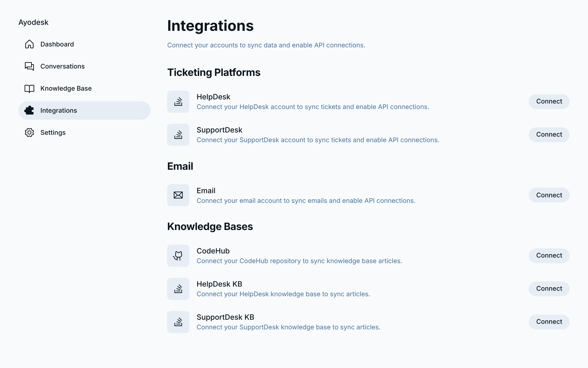Click the Knowledge Base book icon
Image resolution: width=588 pixels, height=368 pixels.
(x=29, y=88)
